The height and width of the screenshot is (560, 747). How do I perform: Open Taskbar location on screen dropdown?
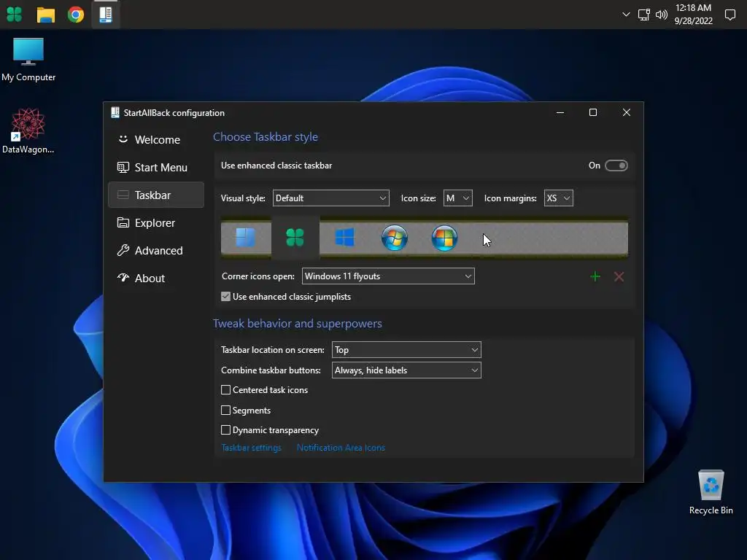[x=406, y=350]
